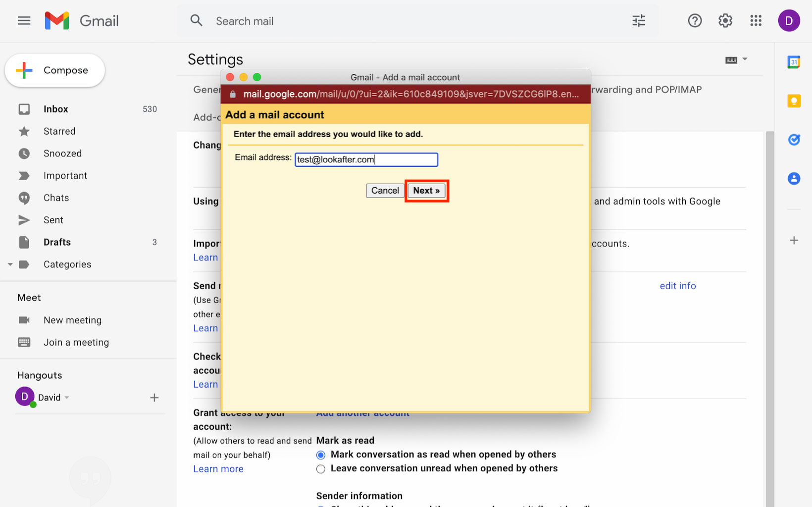The width and height of the screenshot is (812, 507).
Task: Click the search options filter icon
Action: 638,21
